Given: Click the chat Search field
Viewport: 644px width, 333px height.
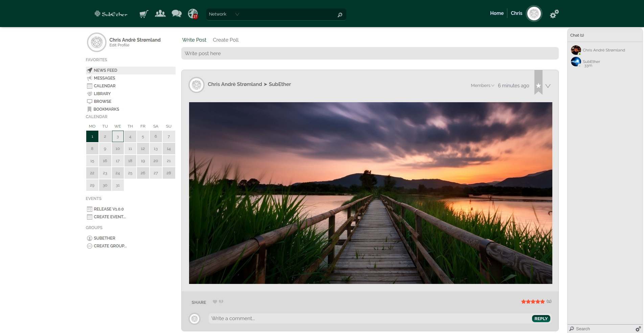Looking at the screenshot, I should [604, 329].
